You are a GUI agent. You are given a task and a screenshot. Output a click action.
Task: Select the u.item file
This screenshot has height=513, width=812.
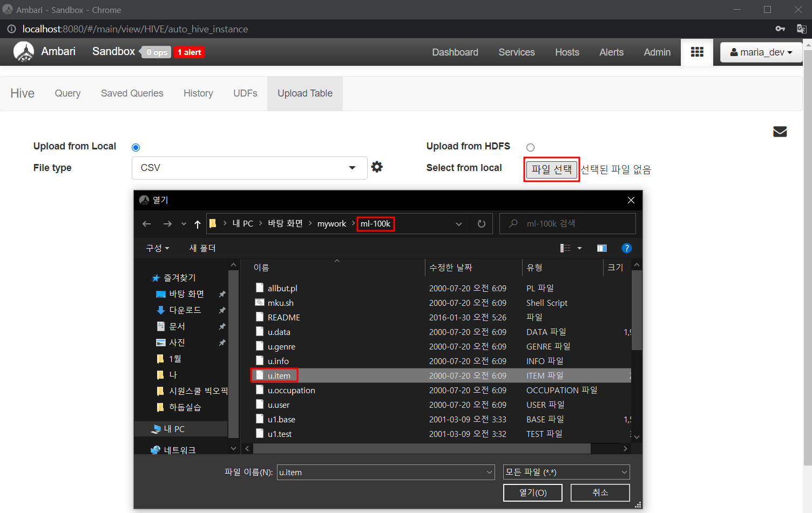point(279,376)
